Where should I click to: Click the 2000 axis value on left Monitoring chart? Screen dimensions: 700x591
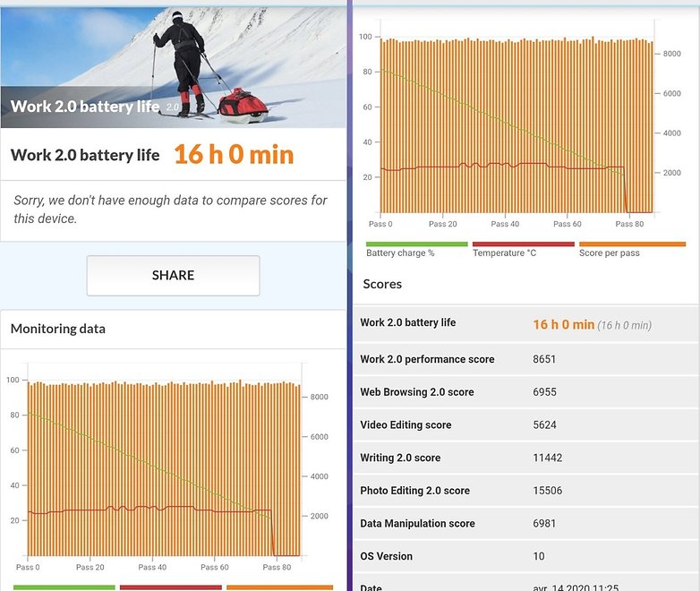coord(320,516)
